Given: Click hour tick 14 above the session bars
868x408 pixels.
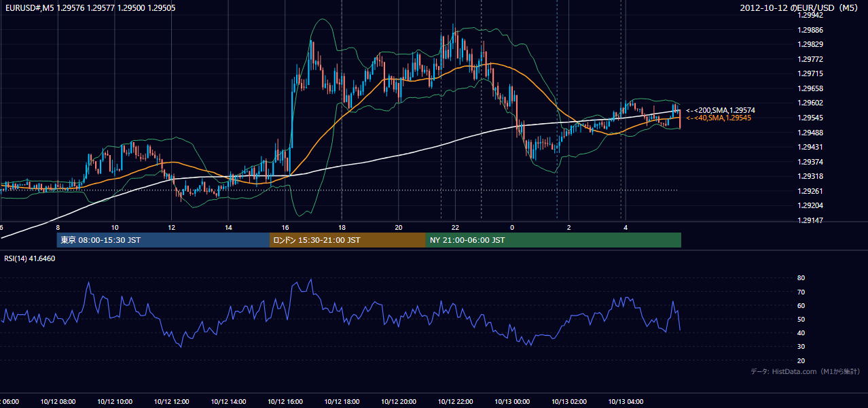Looking at the screenshot, I should [x=228, y=227].
